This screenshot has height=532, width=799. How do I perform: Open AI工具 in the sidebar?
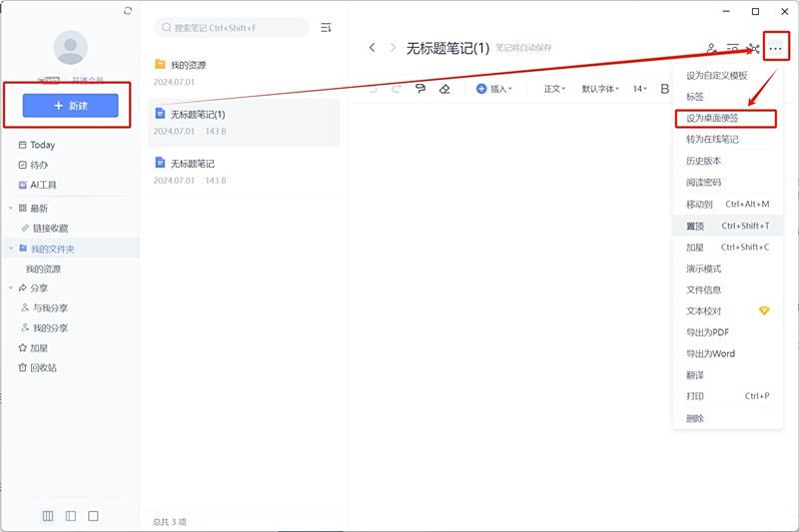coord(37,185)
